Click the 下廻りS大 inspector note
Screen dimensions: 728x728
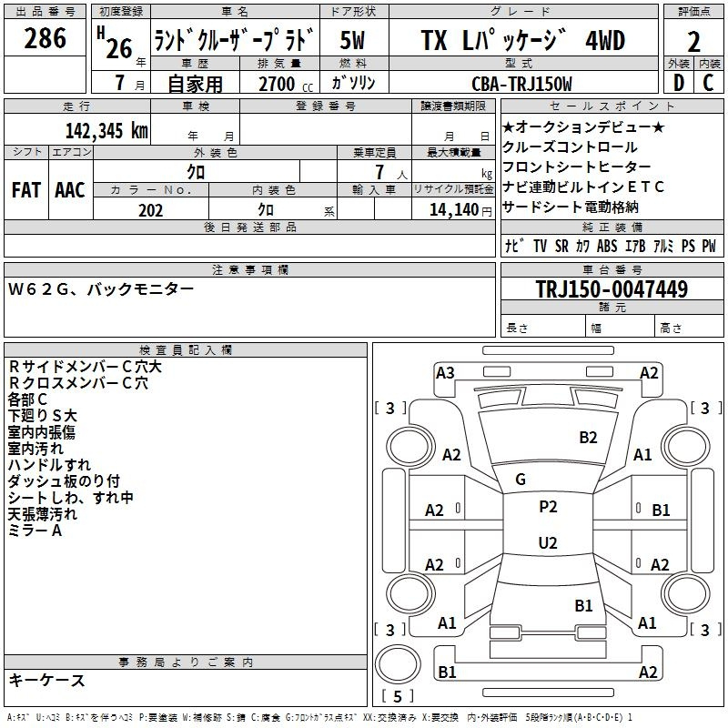coord(42,416)
